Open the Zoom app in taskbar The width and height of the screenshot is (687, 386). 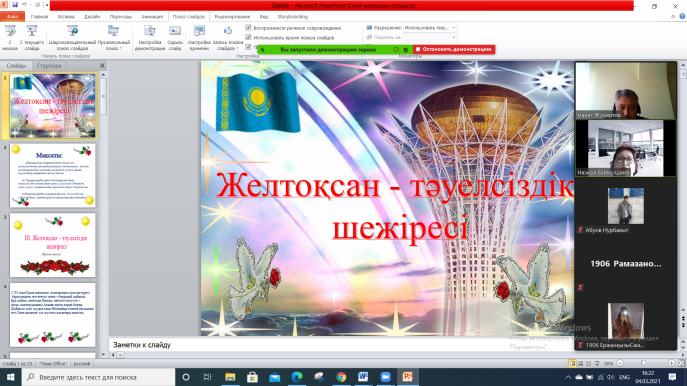(386, 377)
